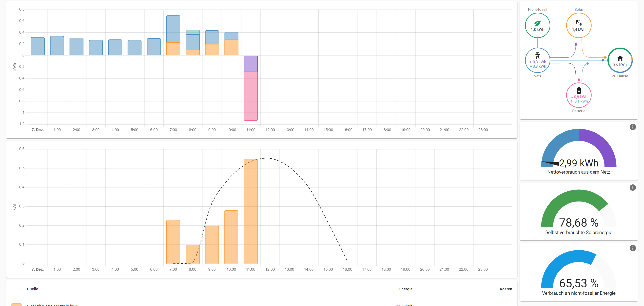Open info icon on Selbst verbrauchte Solarenergie card

633,188
